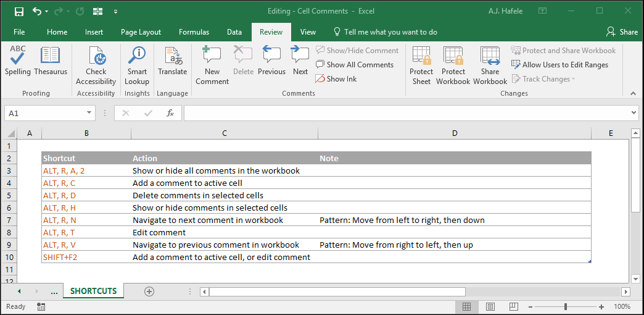The width and height of the screenshot is (644, 315).
Task: Switch to Page Layout view
Action: 490,307
